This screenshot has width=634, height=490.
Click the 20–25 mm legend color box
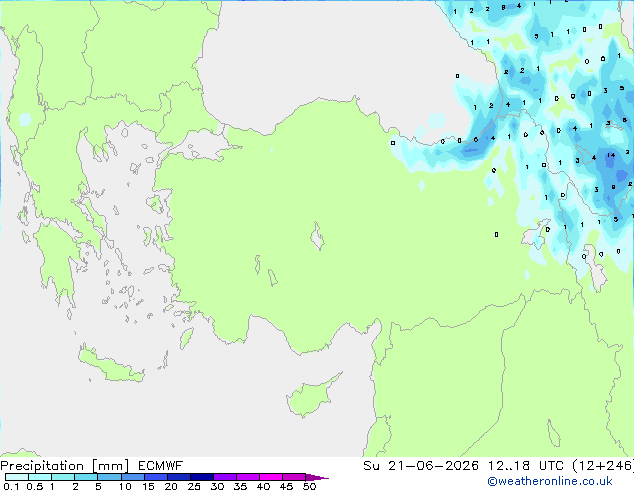(178, 477)
